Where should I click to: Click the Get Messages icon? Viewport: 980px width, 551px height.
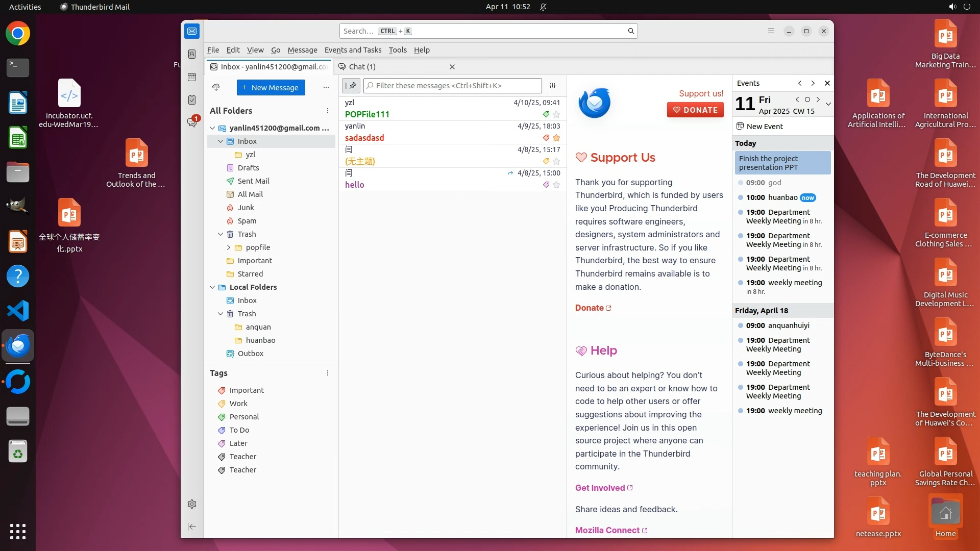216,87
